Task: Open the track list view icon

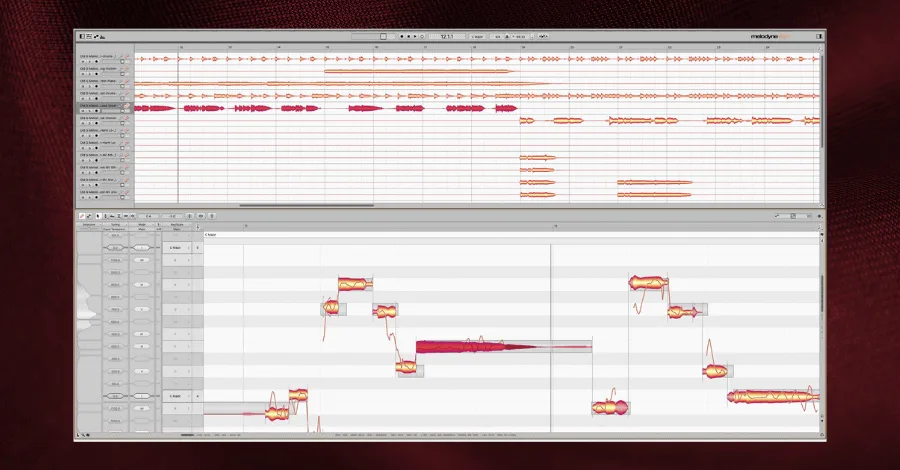Action: click(x=89, y=37)
